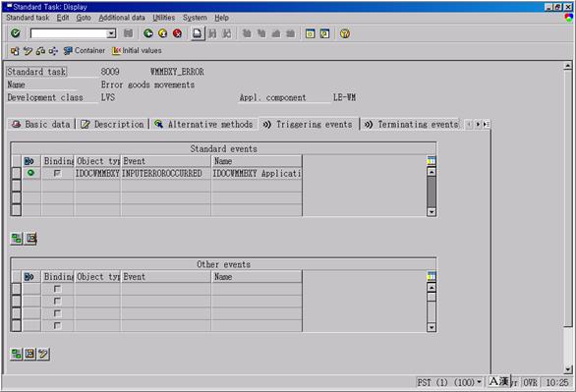
Task: Click the Save icon in toolbar
Action: coord(128,33)
